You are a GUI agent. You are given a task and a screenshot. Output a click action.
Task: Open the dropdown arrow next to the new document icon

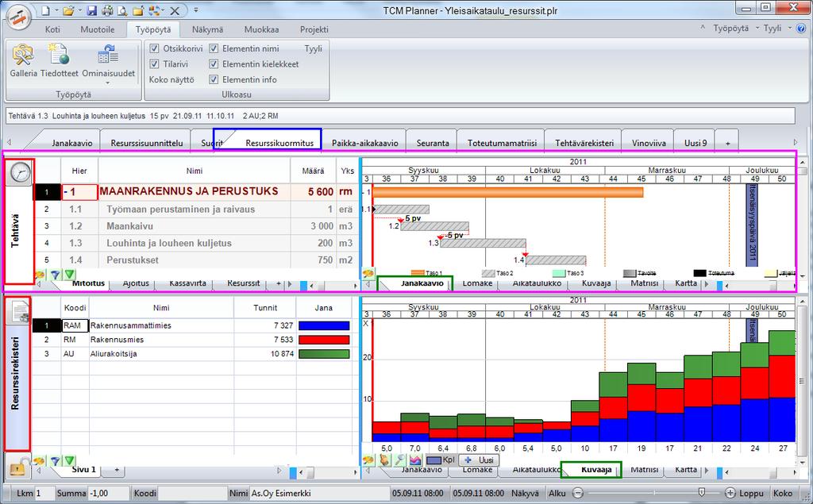[56, 10]
